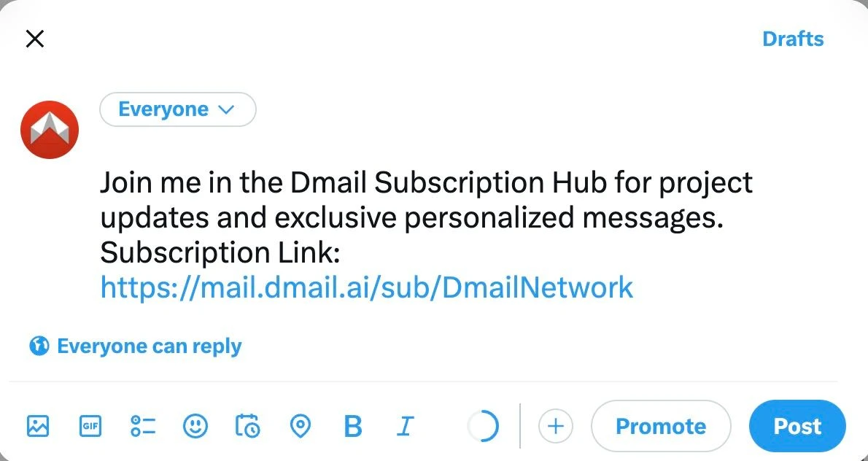Click the red profile avatar
This screenshot has height=461, width=868.
point(50,130)
